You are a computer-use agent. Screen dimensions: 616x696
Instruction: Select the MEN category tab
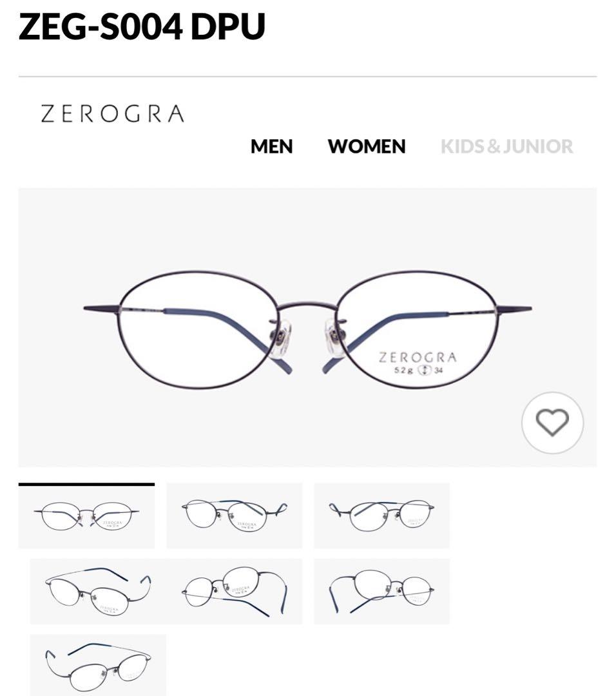272,146
